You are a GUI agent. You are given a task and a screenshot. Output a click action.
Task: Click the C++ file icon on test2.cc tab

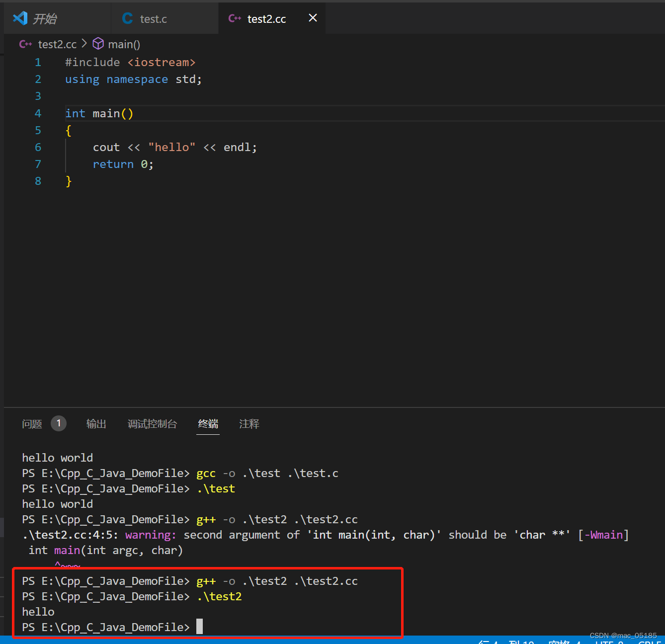tap(235, 18)
